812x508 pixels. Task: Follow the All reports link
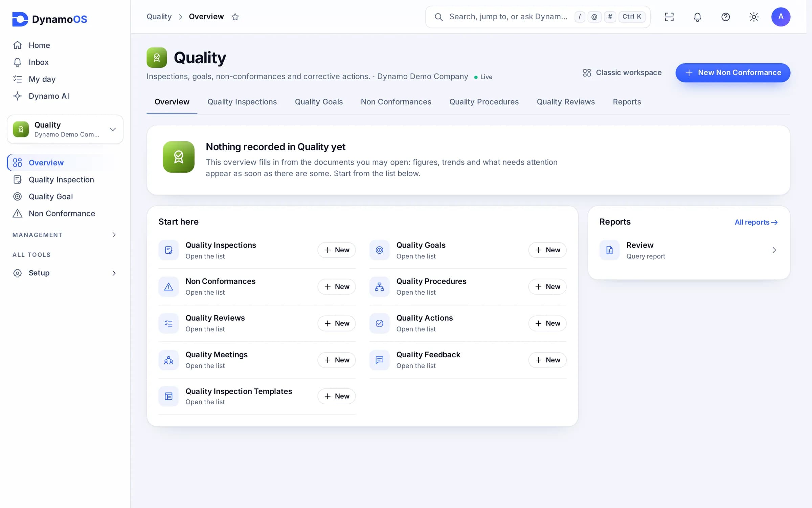(756, 222)
